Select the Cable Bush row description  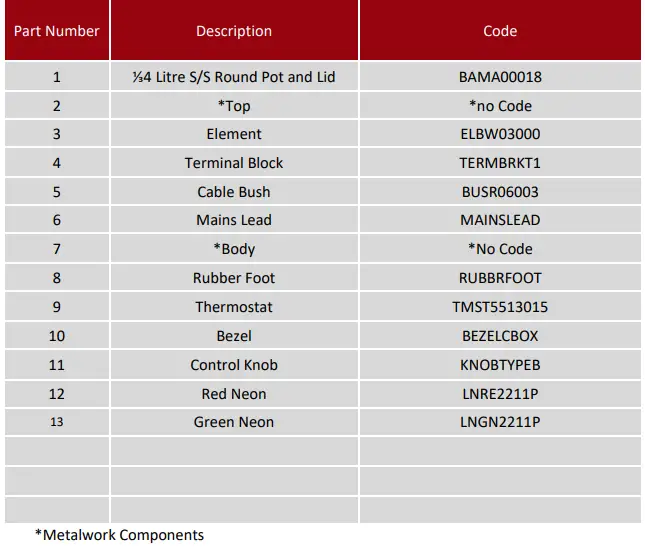pos(234,192)
